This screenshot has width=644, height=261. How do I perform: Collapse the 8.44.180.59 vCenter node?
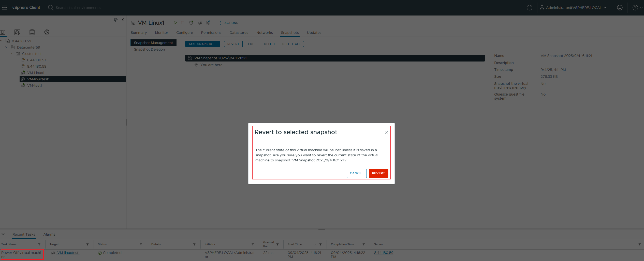point(2,41)
